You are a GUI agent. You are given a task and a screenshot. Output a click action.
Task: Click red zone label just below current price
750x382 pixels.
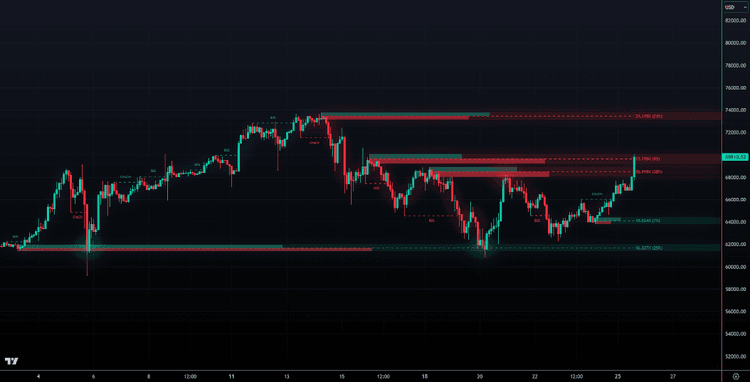pos(649,171)
